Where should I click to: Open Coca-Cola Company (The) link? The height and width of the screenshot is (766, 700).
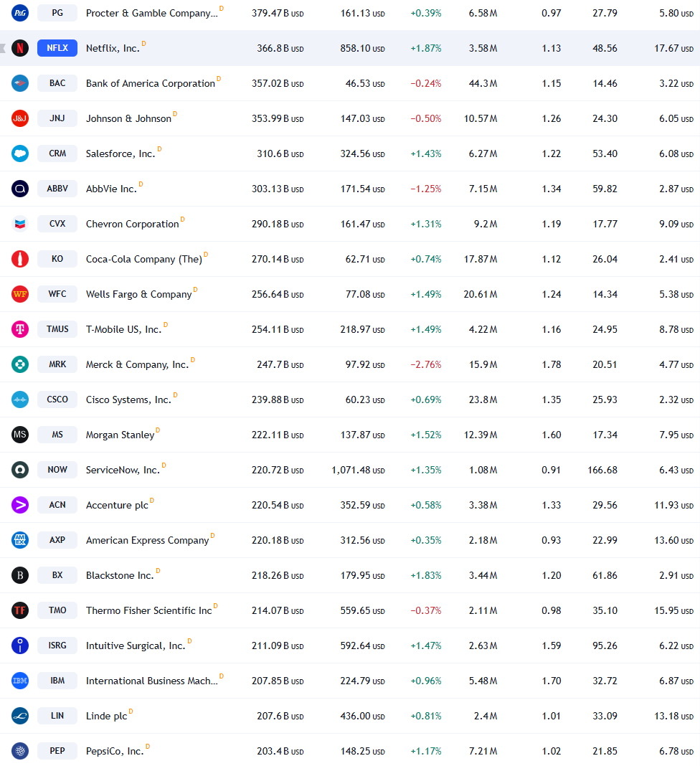pyautogui.click(x=144, y=260)
